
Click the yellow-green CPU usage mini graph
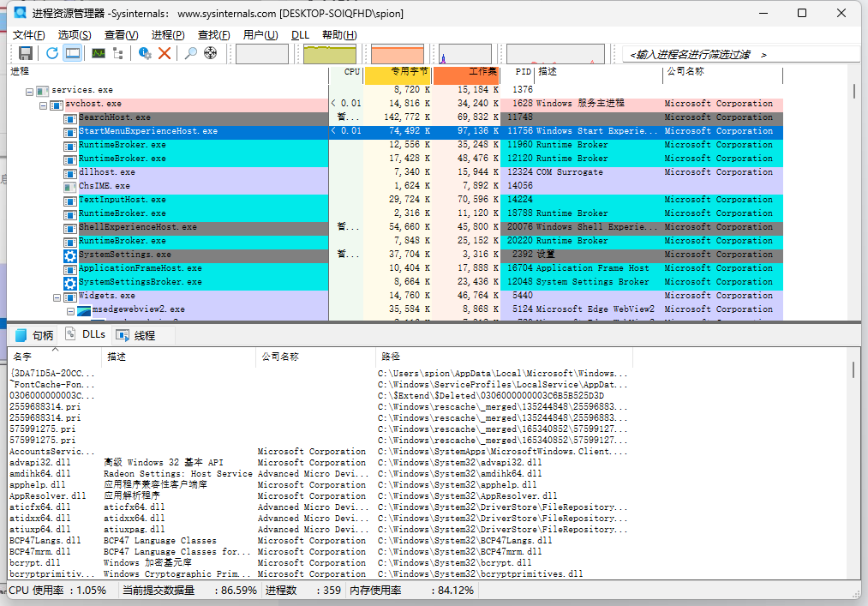[330, 54]
